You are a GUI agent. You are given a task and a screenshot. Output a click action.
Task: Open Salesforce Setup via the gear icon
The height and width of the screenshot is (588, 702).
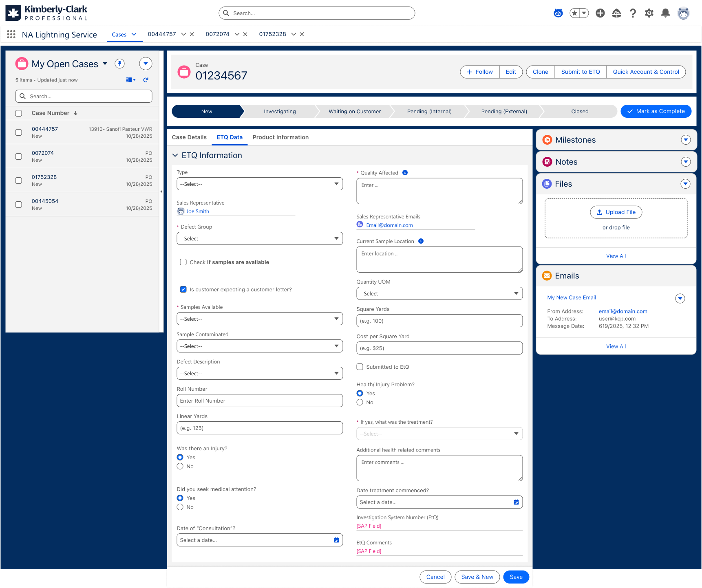point(649,13)
